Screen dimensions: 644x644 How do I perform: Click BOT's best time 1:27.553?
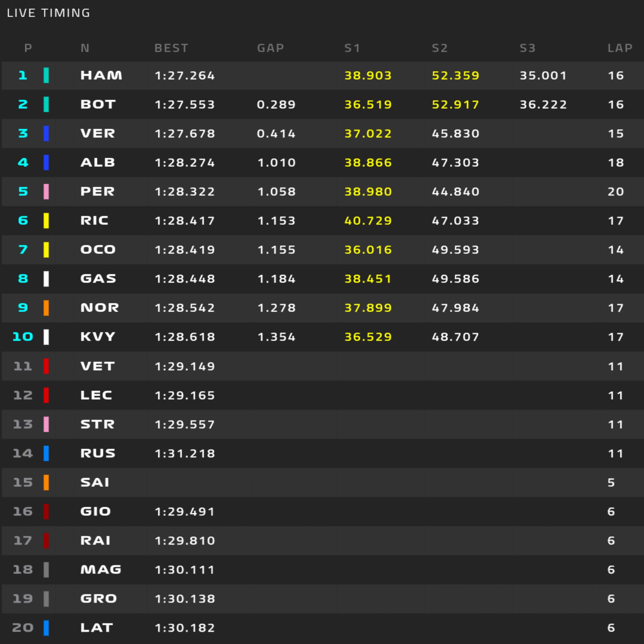[x=185, y=105]
